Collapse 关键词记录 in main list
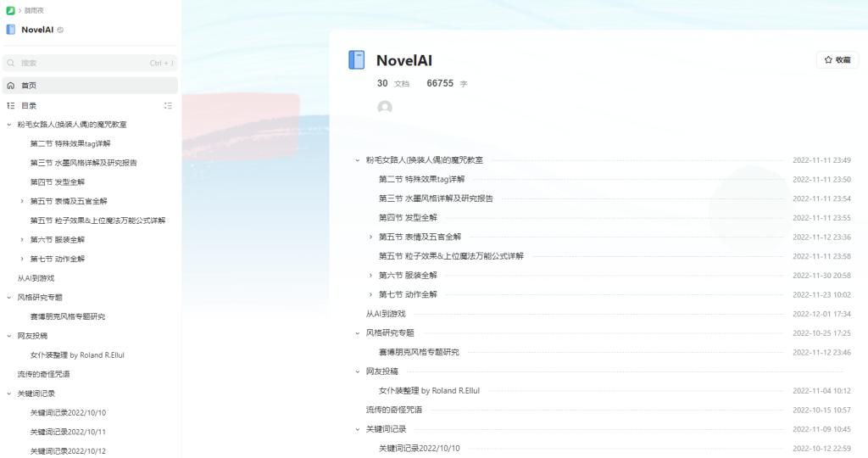The height and width of the screenshot is (458, 868). (x=358, y=429)
